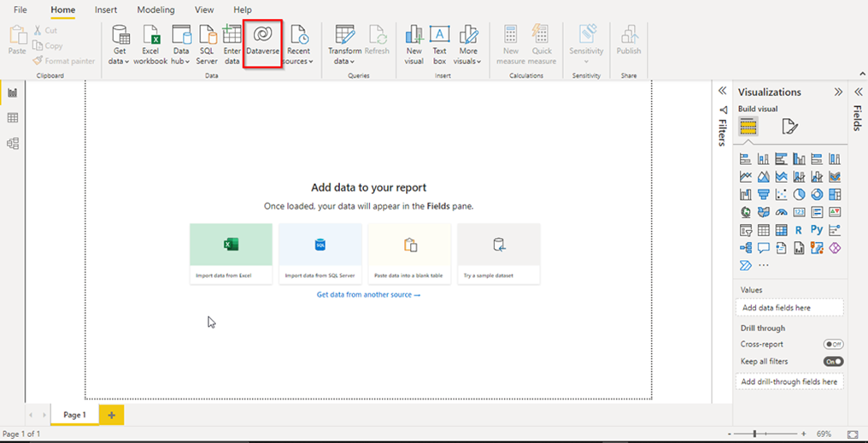This screenshot has height=443, width=868.
Task: Adjust the zoom slider in status bar
Action: (x=754, y=434)
